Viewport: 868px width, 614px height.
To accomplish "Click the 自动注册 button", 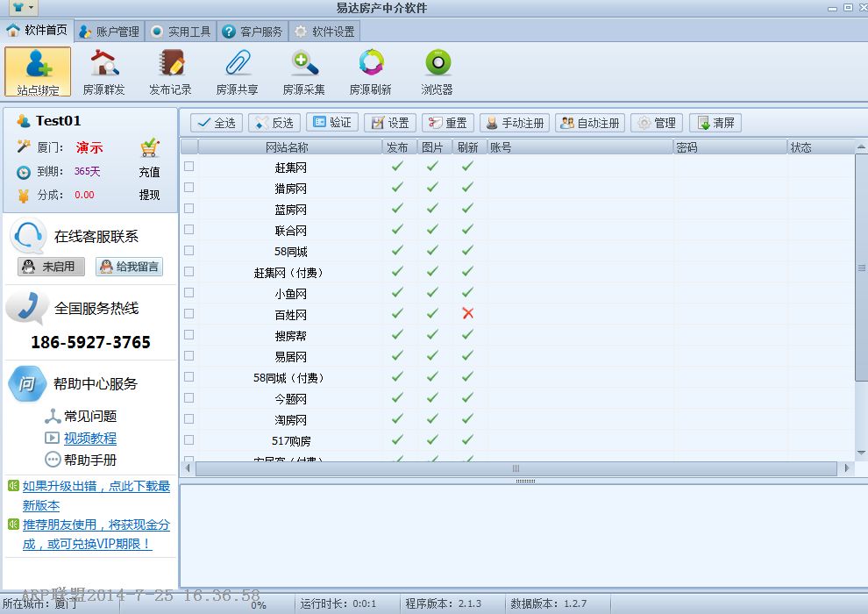I will [590, 123].
